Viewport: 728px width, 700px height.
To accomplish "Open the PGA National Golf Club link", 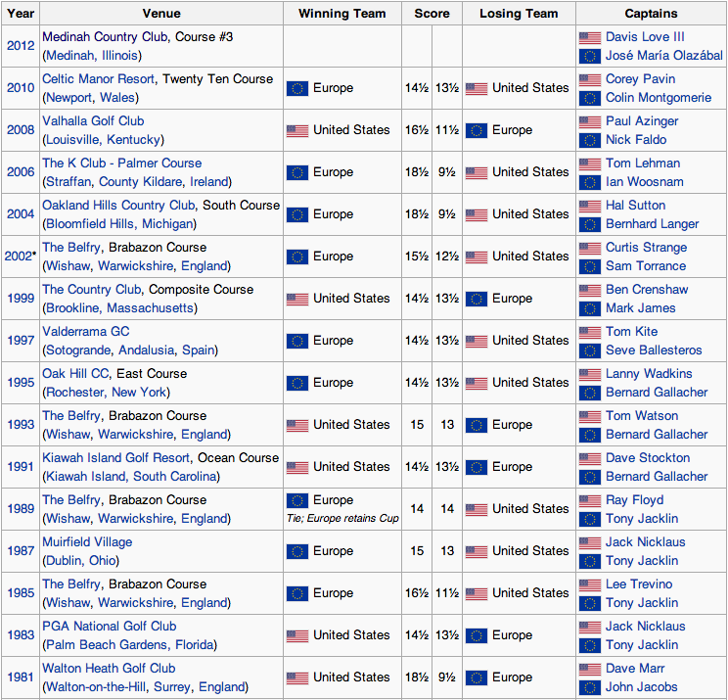I will point(110,627).
